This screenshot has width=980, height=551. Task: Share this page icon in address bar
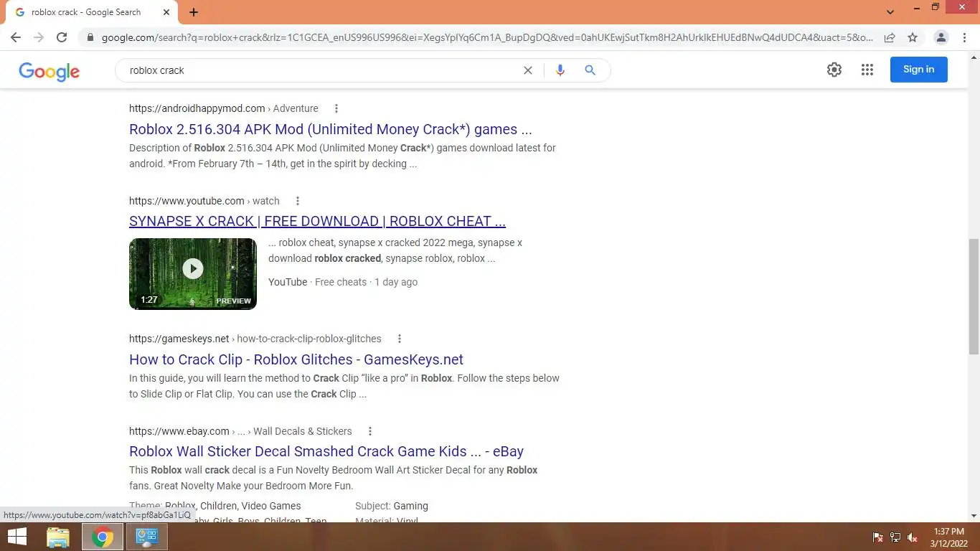click(890, 37)
